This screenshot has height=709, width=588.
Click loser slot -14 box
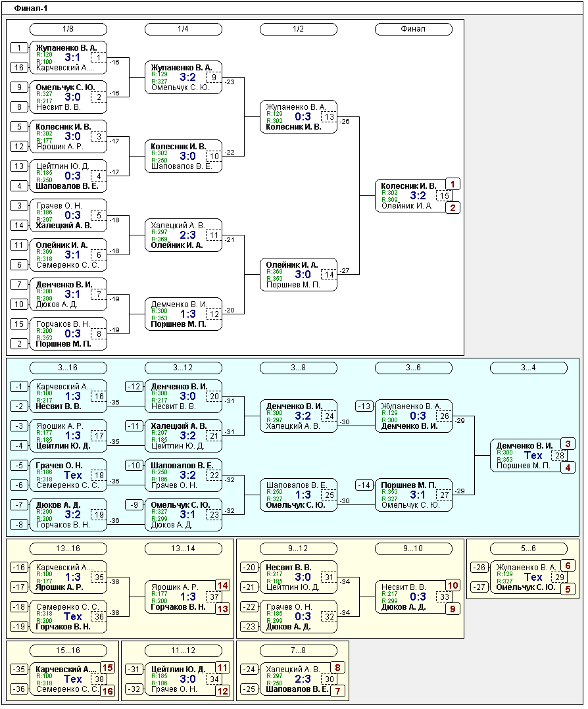pos(364,485)
